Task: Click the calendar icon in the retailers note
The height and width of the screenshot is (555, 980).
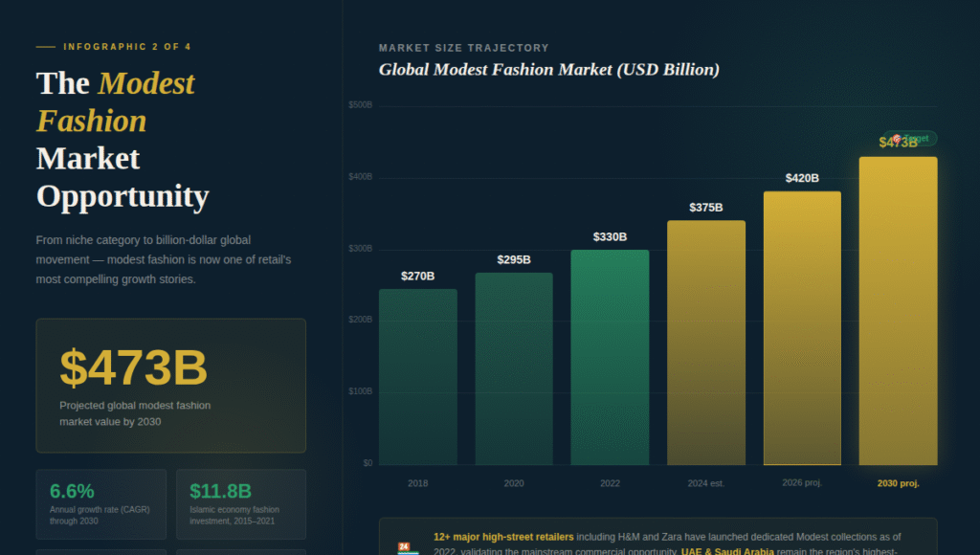Action: coord(408,548)
